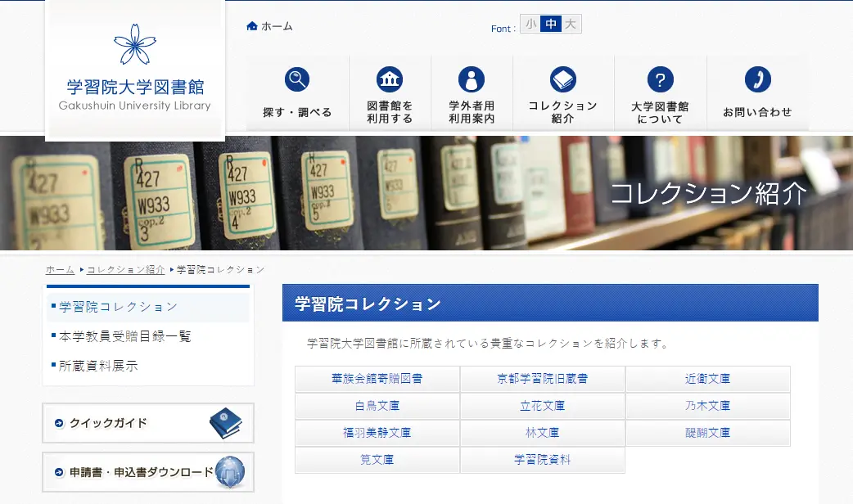Image resolution: width=853 pixels, height=504 pixels.
Task: Click the library building icon
Action: pos(390,79)
